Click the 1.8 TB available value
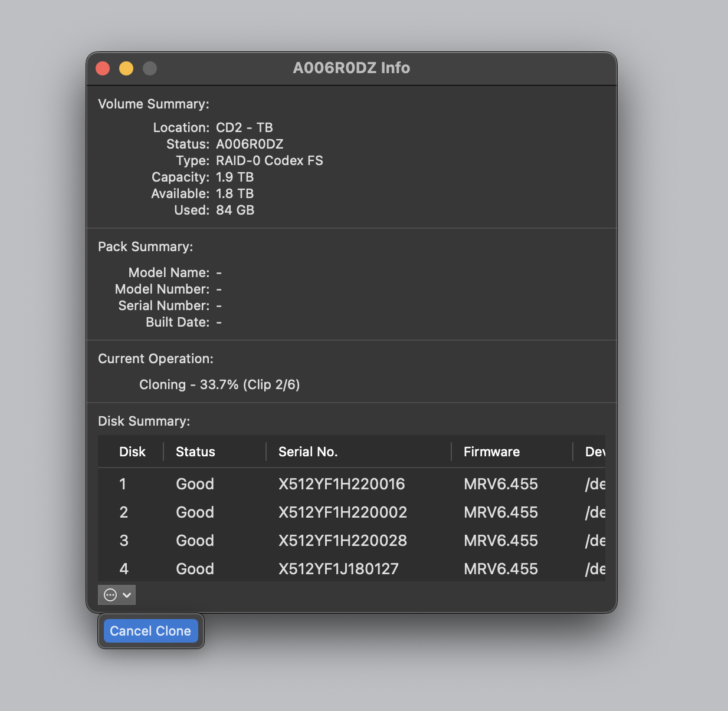This screenshot has width=728, height=711. 235,193
